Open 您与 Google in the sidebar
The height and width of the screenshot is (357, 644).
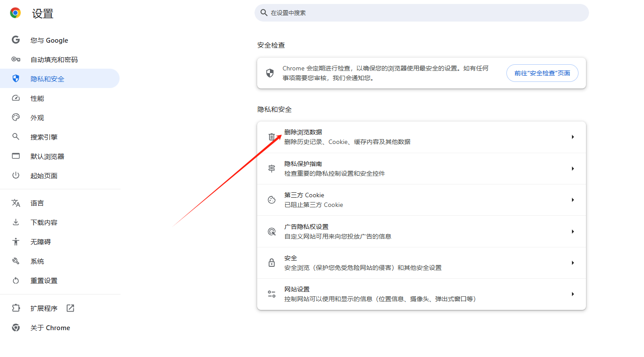coord(60,40)
